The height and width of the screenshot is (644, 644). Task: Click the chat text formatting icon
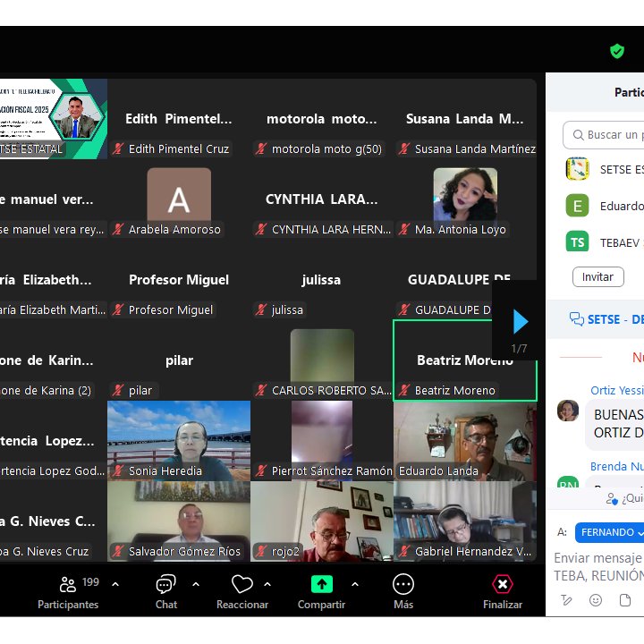click(566, 600)
